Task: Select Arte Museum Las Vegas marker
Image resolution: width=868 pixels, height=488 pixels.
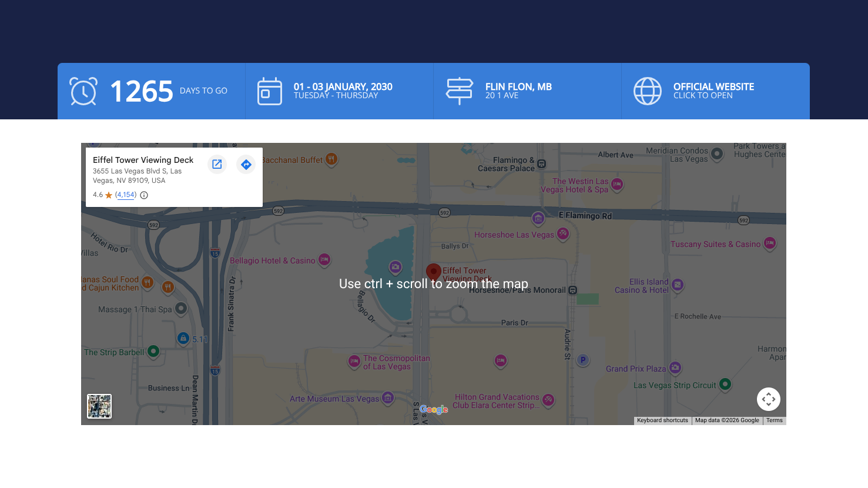Action: tap(388, 398)
